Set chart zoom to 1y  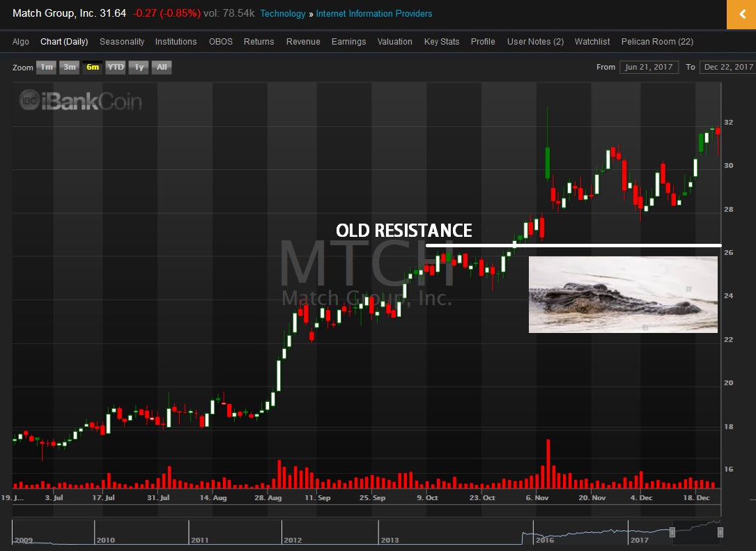(139, 67)
